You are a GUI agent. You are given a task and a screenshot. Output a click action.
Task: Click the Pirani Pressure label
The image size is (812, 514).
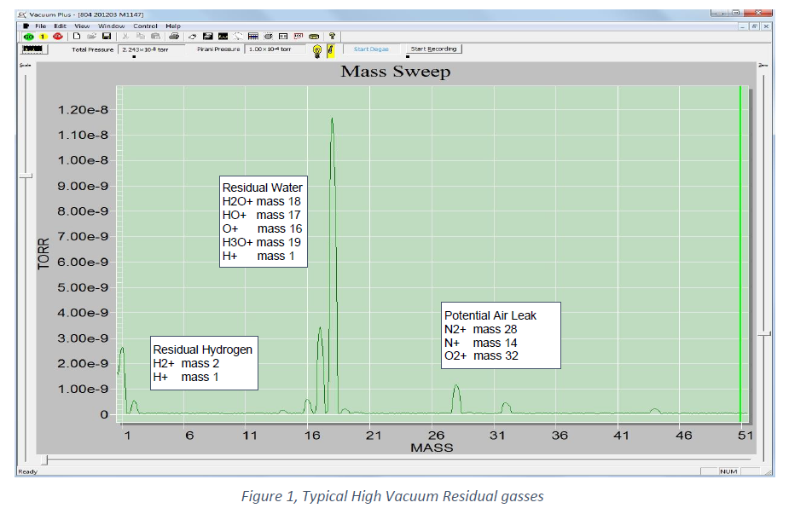[218, 49]
